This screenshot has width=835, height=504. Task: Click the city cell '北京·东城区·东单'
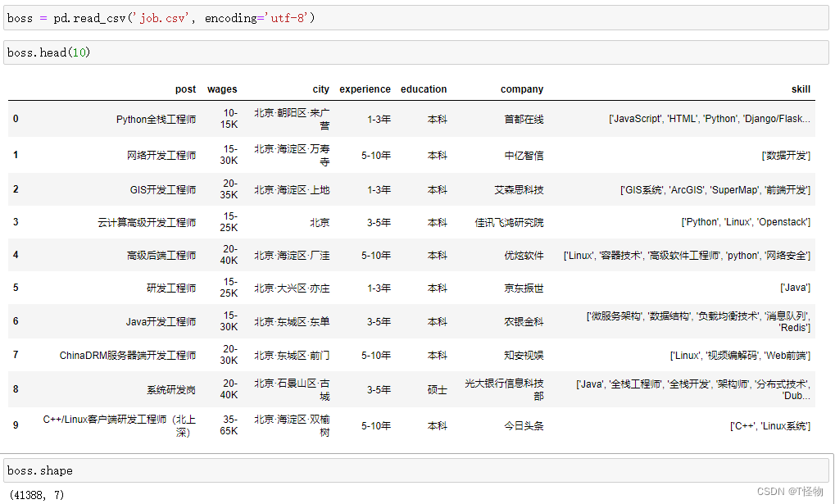292,322
